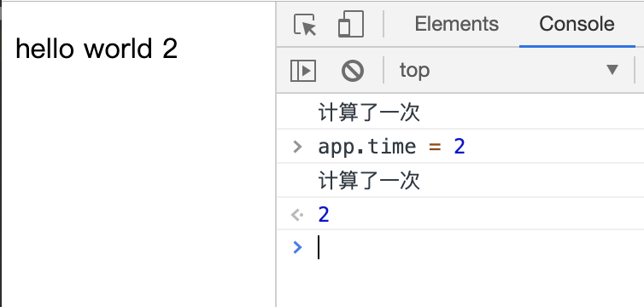Select the Console tab
This screenshot has width=644, height=307.
point(577,24)
